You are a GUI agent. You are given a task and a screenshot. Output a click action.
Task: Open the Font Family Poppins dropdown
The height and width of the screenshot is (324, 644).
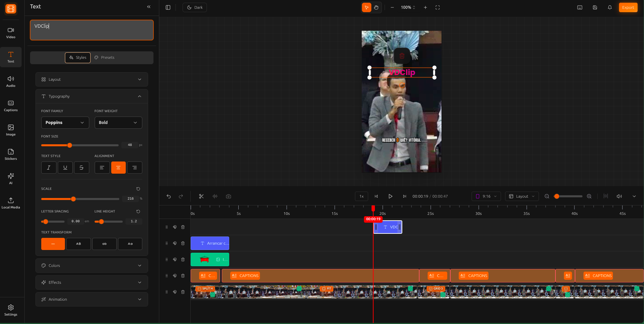65,123
